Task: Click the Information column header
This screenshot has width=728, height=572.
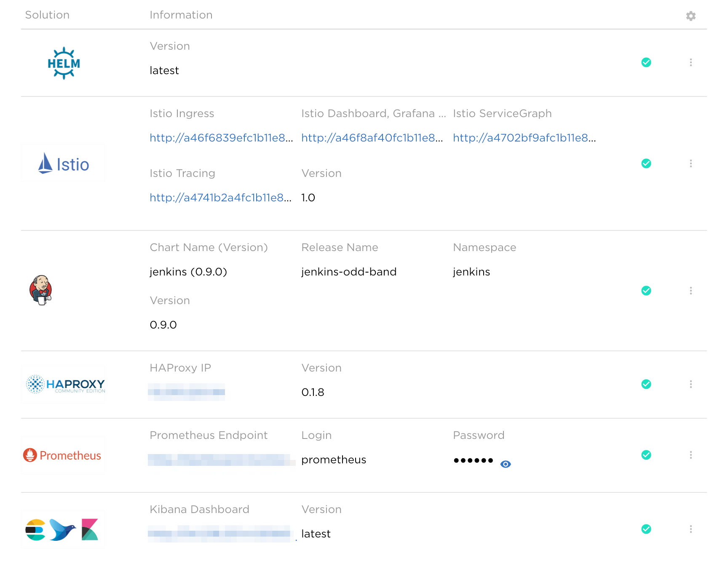Action: tap(181, 15)
